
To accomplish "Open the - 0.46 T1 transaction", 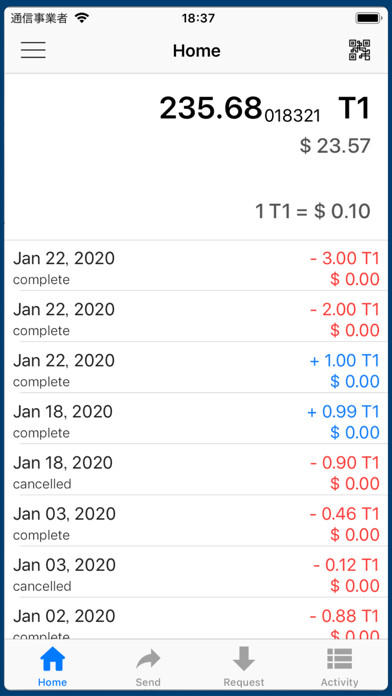I will tap(196, 521).
